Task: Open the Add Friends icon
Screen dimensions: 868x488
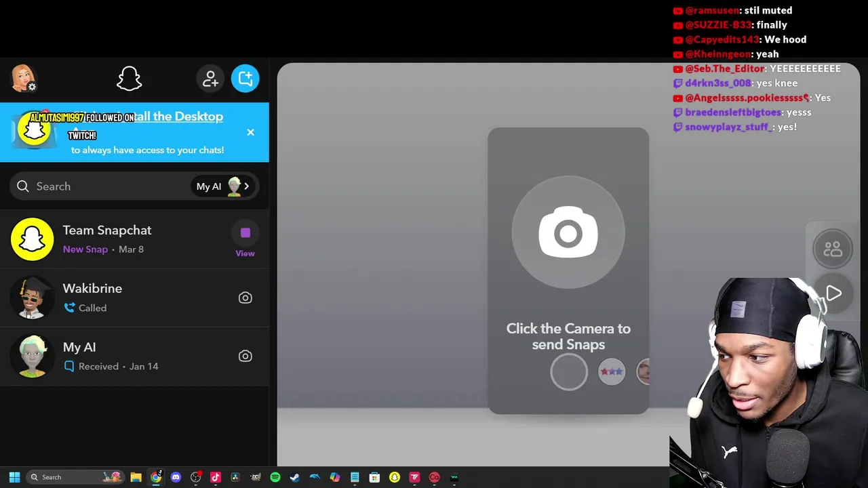Action: tap(210, 79)
